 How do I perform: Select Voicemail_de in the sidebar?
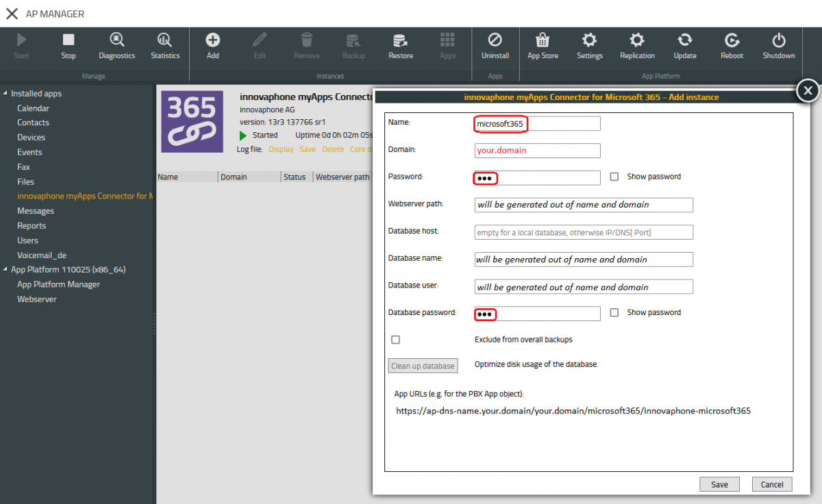[x=42, y=255]
